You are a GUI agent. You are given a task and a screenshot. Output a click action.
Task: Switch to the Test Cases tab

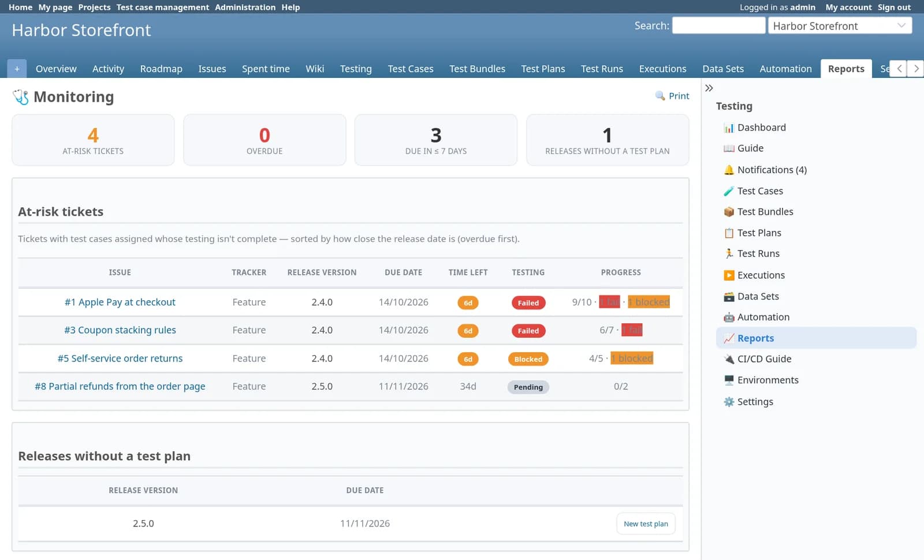coord(411,69)
